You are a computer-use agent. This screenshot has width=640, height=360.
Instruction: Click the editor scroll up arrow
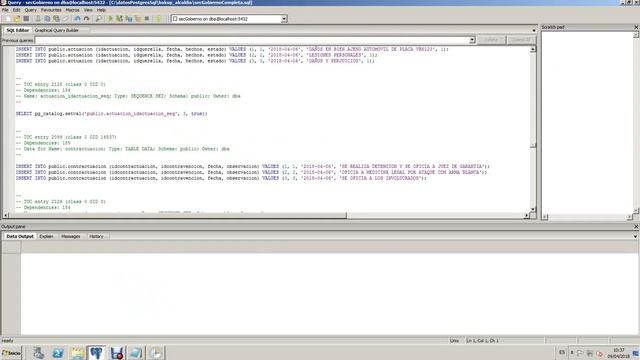coord(533,49)
